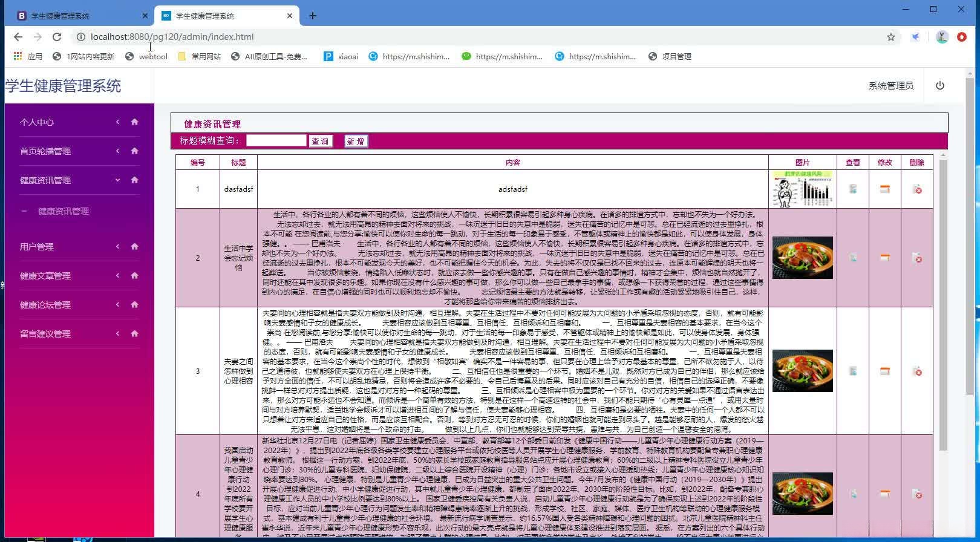This screenshot has height=542, width=980.
Task: View details icon for row 2 生活中学会忘记烦恼
Action: click(x=853, y=258)
